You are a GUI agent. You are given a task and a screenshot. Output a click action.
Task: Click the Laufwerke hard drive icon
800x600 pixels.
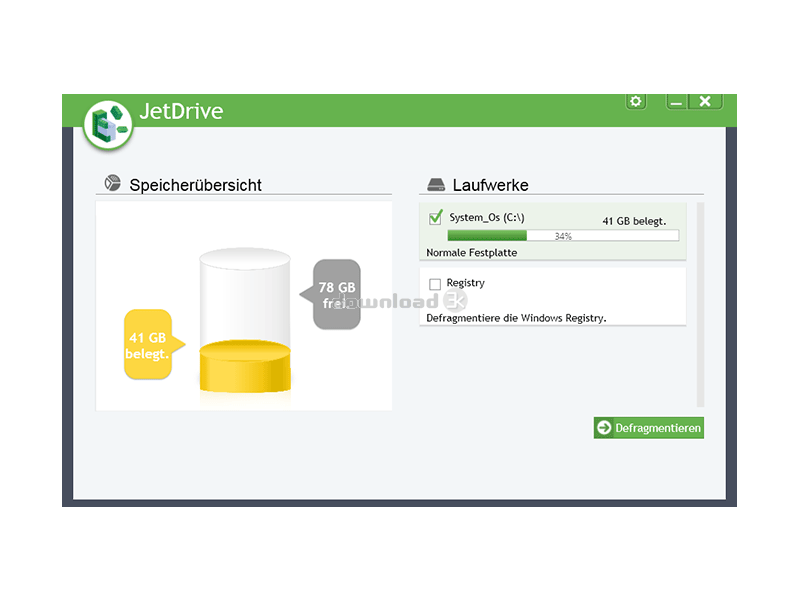pos(436,184)
